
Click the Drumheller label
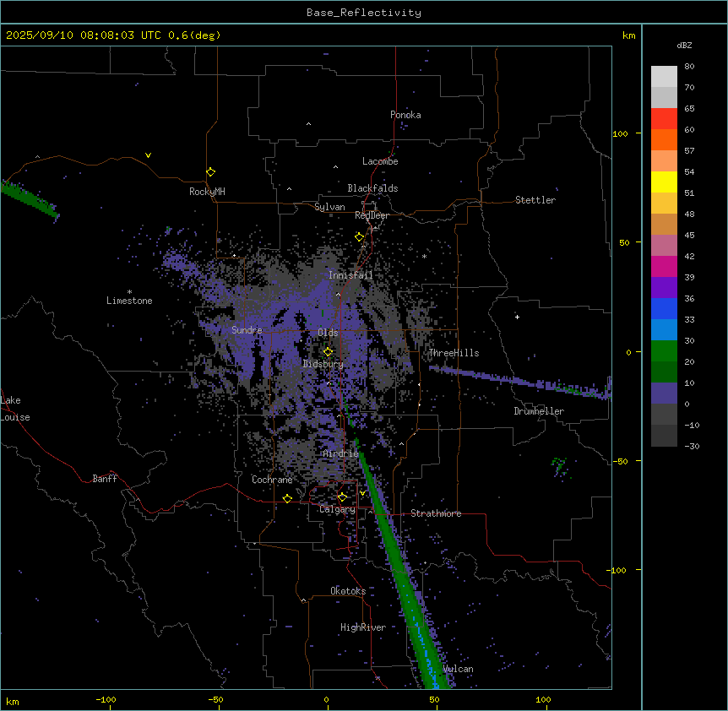point(539,411)
